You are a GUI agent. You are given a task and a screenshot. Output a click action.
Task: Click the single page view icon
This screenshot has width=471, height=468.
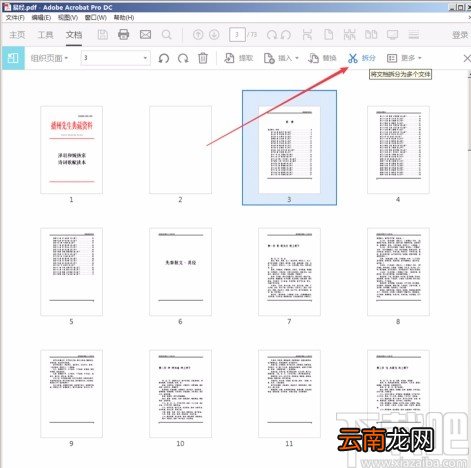pyautogui.click(x=329, y=34)
